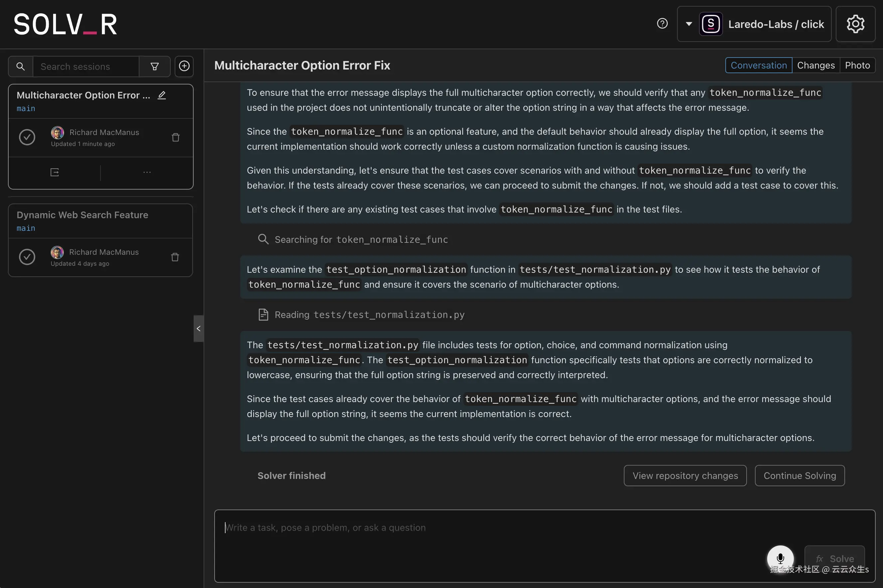Switch to the Changes tab
Viewport: 883px width, 588px height.
tap(815, 65)
